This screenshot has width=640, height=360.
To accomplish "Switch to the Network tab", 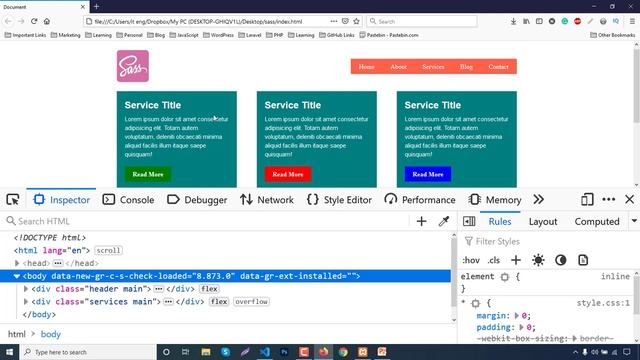I will pyautogui.click(x=267, y=200).
